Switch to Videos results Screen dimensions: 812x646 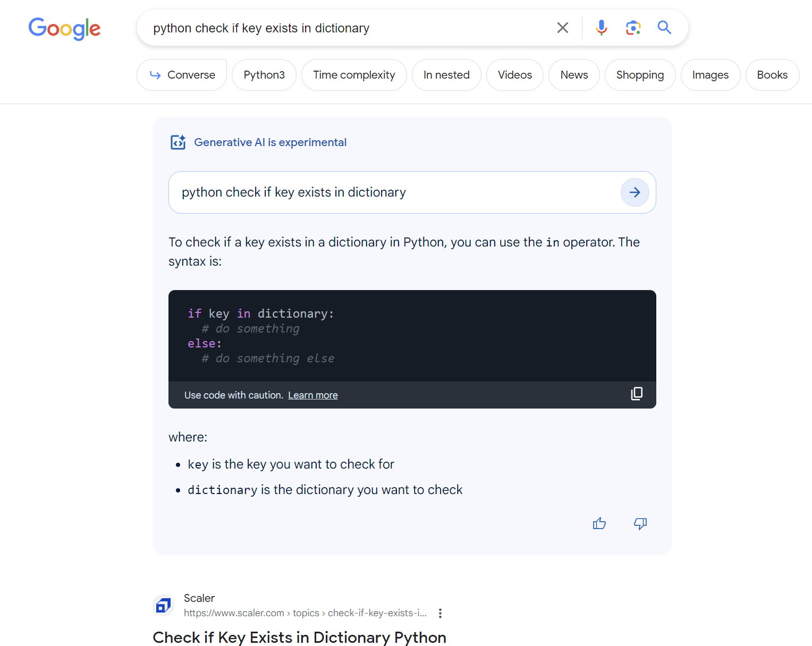click(515, 75)
